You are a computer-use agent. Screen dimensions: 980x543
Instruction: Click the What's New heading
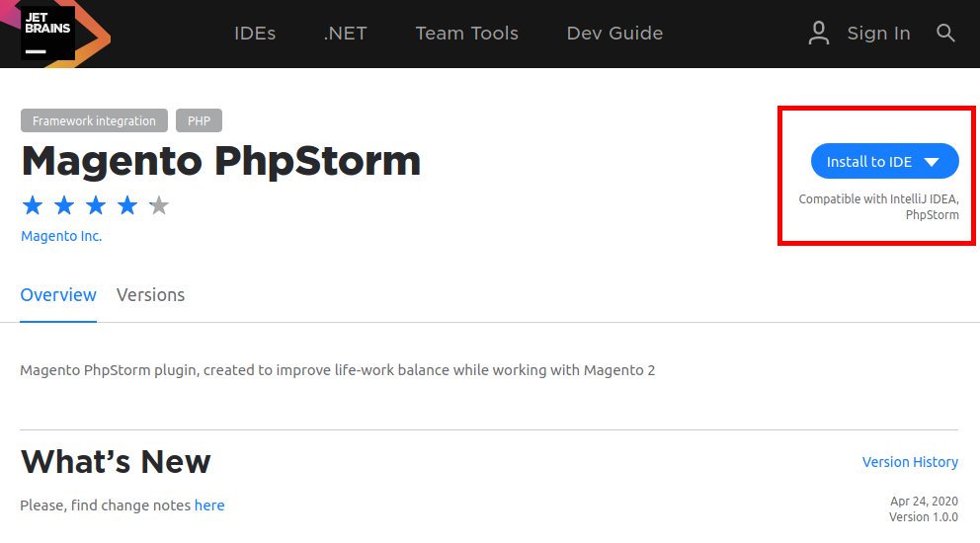coord(116,462)
